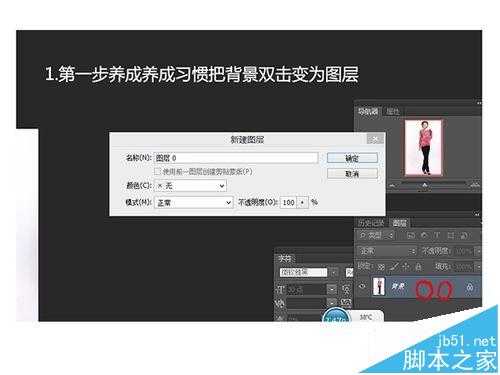
Task: Open Layers panel blend mode 正常 dropdown
Action: point(387,251)
